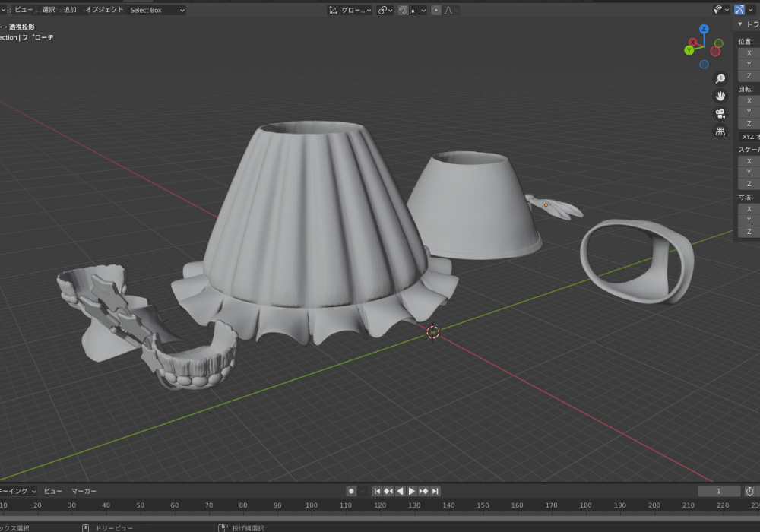This screenshot has height=532, width=760.
Task: Open the proportional falloff curve dropdown
Action: (451, 10)
